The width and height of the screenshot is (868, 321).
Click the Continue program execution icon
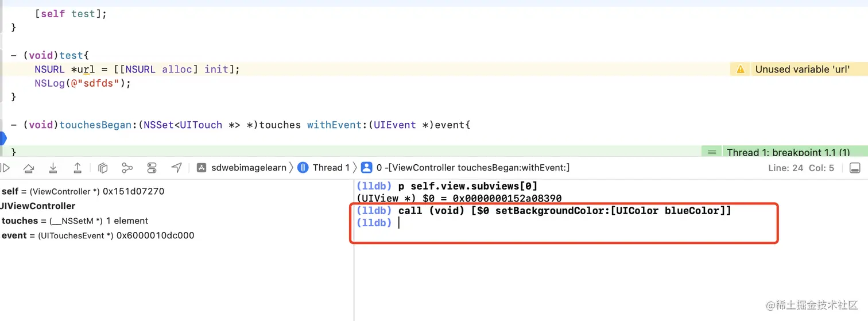point(5,168)
